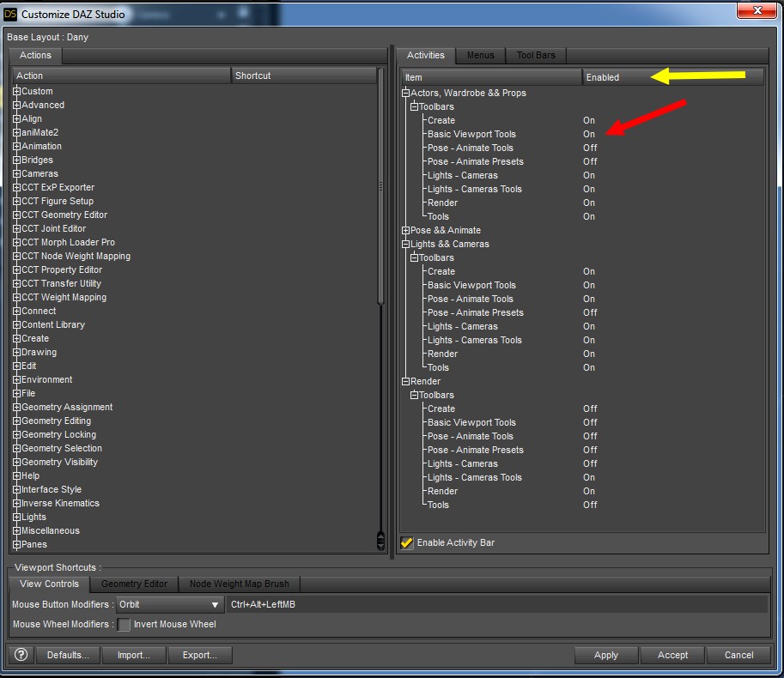Image resolution: width=784 pixels, height=678 pixels.
Task: Expand the Help action group
Action: tap(16, 475)
